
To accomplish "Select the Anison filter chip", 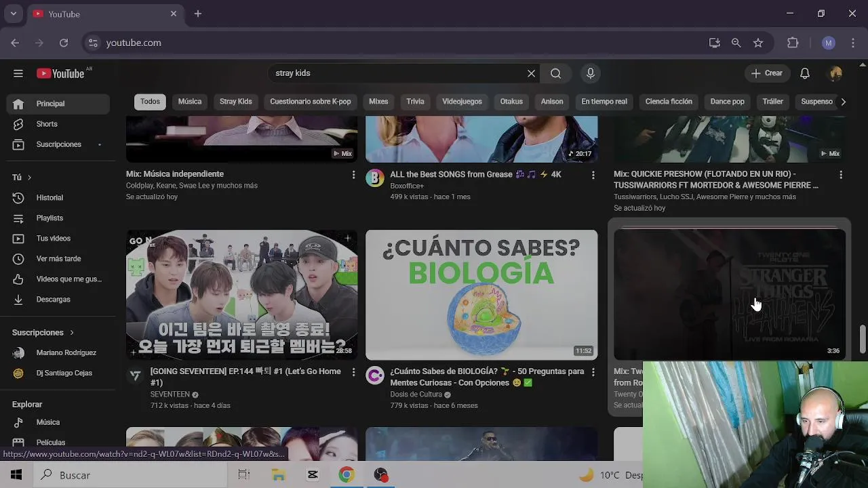I will click(x=552, y=102).
